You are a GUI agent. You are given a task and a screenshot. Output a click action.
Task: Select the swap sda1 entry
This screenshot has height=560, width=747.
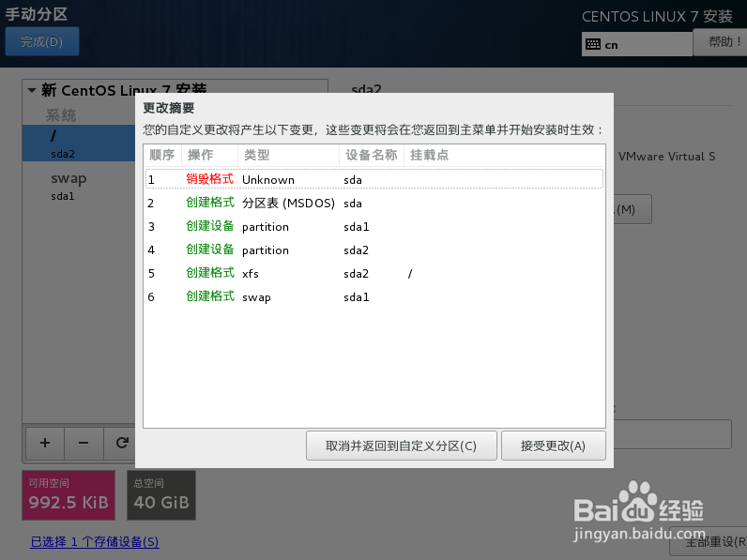click(79, 186)
